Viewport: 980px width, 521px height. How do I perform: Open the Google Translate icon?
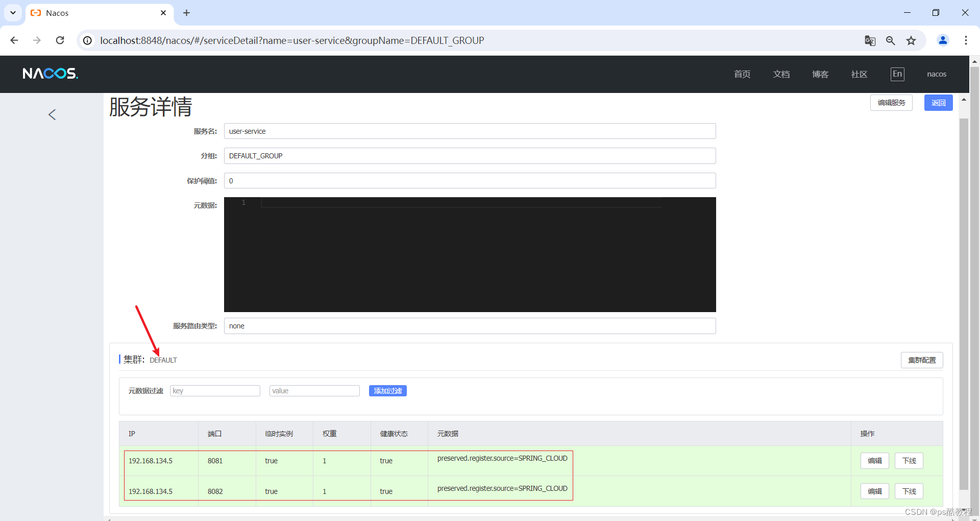tap(870, 40)
